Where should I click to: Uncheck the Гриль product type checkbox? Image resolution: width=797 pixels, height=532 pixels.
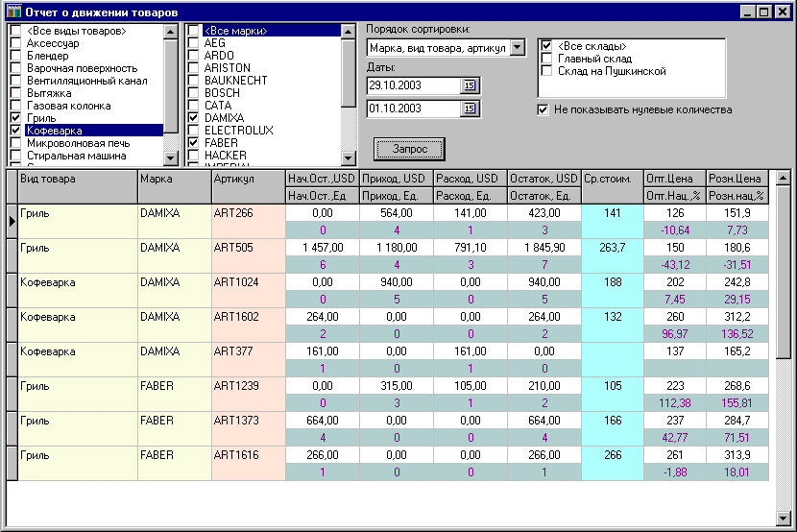point(15,118)
